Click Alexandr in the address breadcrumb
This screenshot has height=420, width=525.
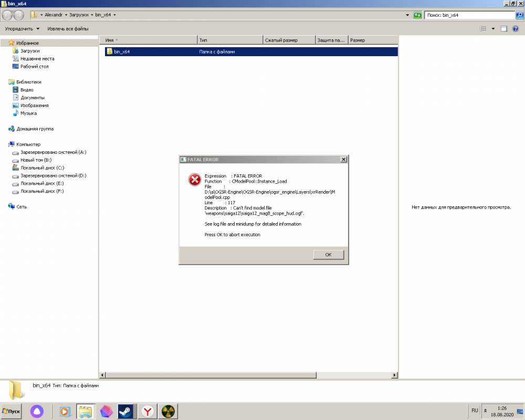pyautogui.click(x=53, y=15)
